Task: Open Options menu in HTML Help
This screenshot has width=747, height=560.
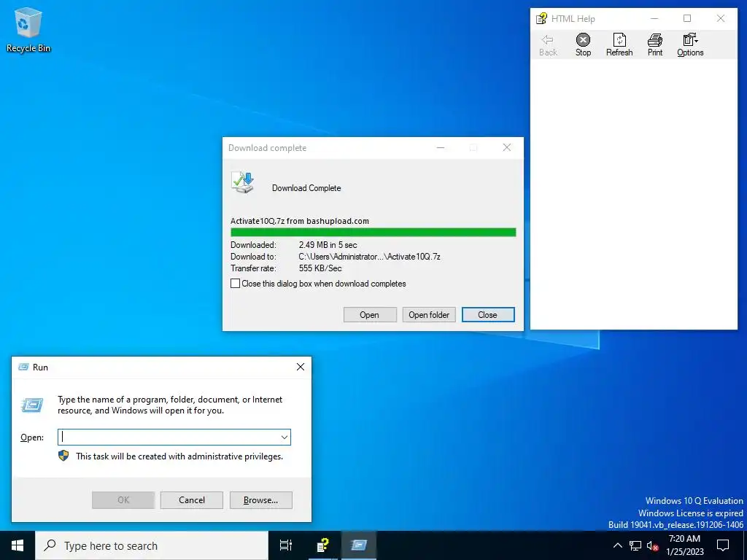Action: tap(690, 45)
